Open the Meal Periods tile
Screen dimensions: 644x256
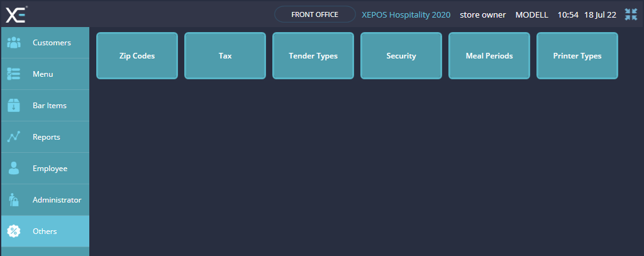click(x=489, y=56)
